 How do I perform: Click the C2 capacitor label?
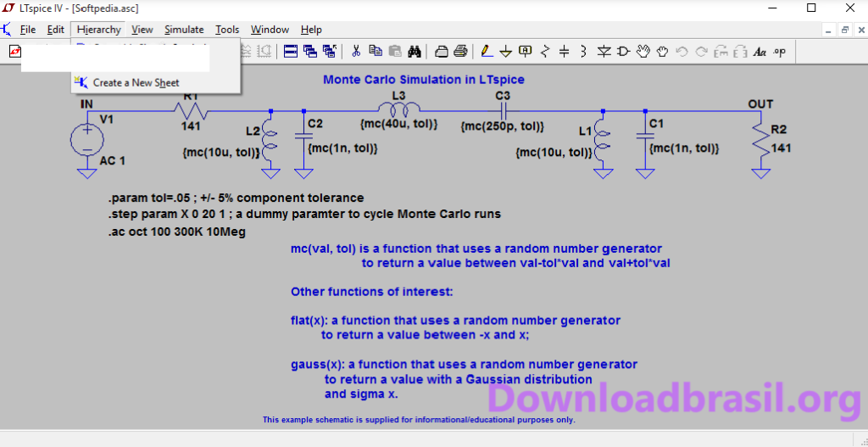[314, 124]
